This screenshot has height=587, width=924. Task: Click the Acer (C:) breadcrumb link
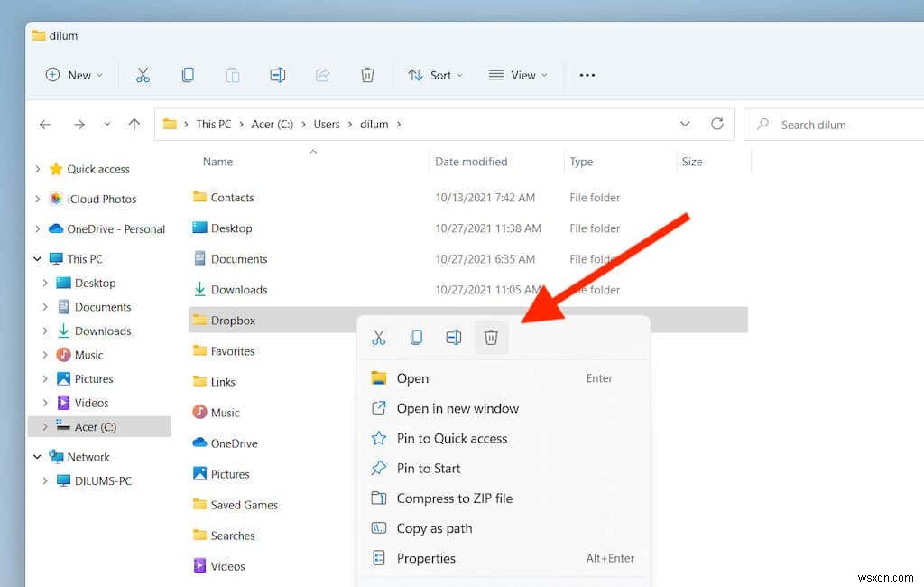[272, 124]
